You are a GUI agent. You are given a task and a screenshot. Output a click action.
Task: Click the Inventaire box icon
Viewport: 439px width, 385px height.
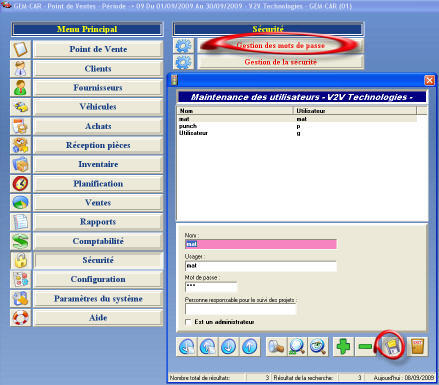click(20, 164)
